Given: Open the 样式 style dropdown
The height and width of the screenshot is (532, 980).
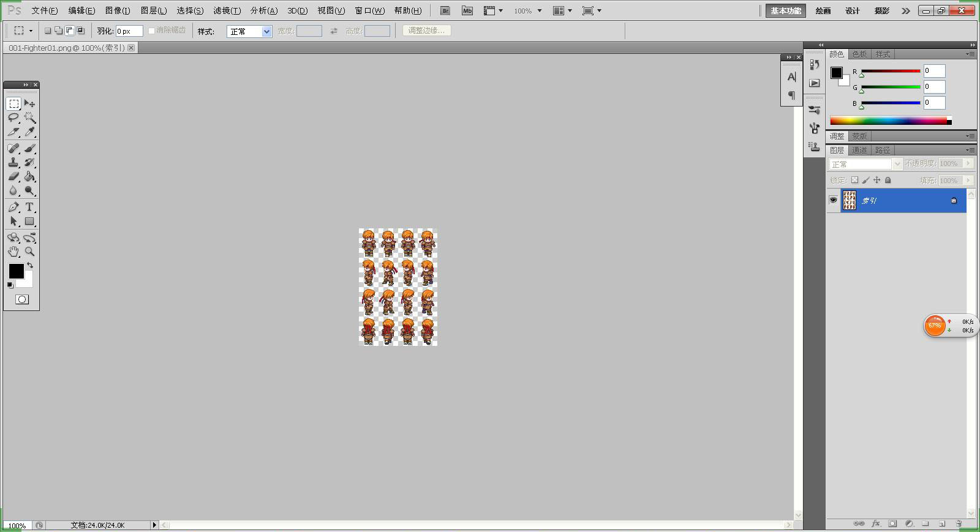Looking at the screenshot, I should tap(249, 31).
